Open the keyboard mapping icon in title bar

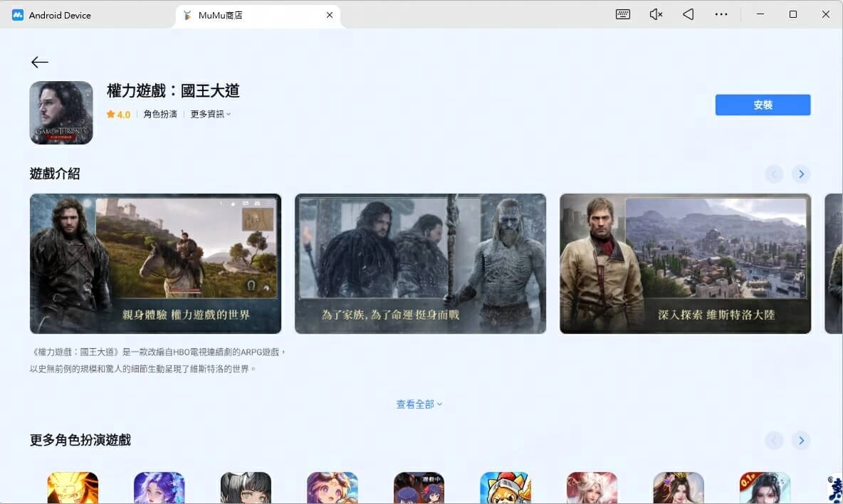tap(622, 14)
